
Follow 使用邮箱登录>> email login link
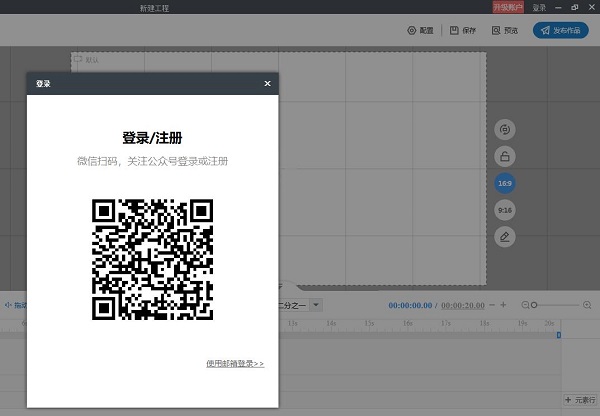coord(235,363)
